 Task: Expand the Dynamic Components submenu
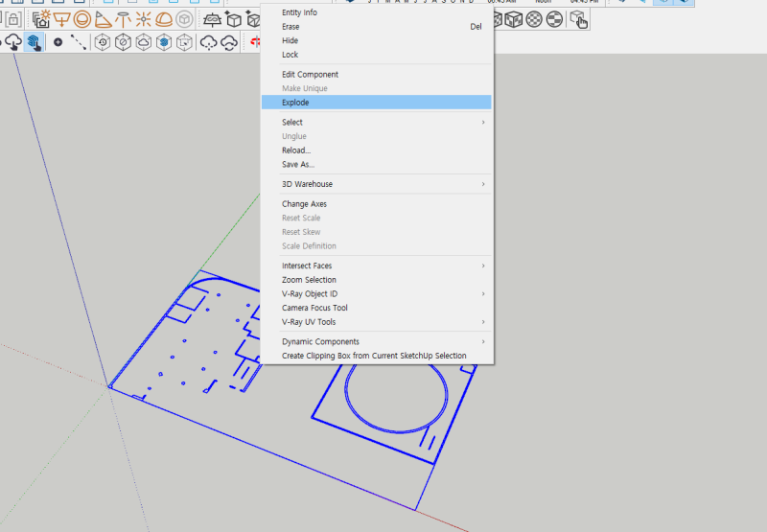(376, 341)
